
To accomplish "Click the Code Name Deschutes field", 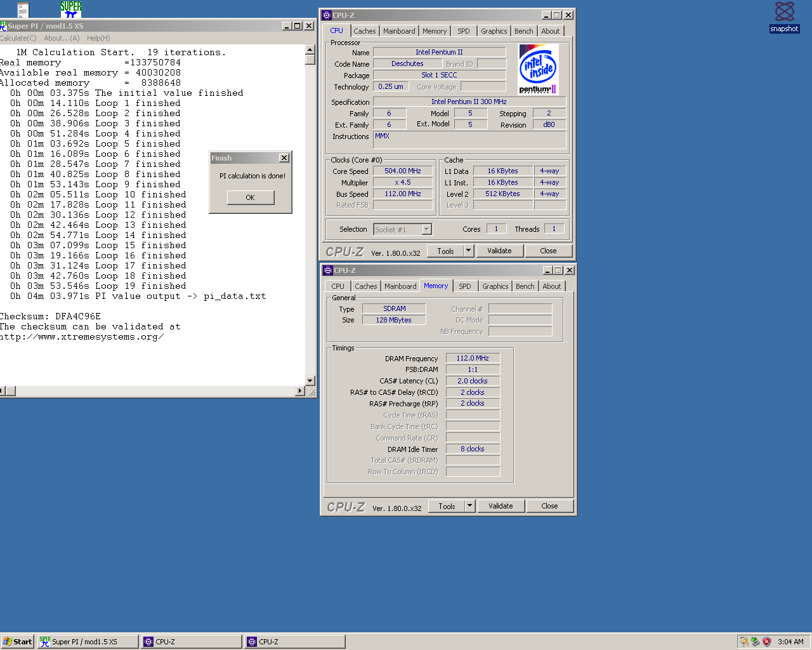I will coord(407,63).
